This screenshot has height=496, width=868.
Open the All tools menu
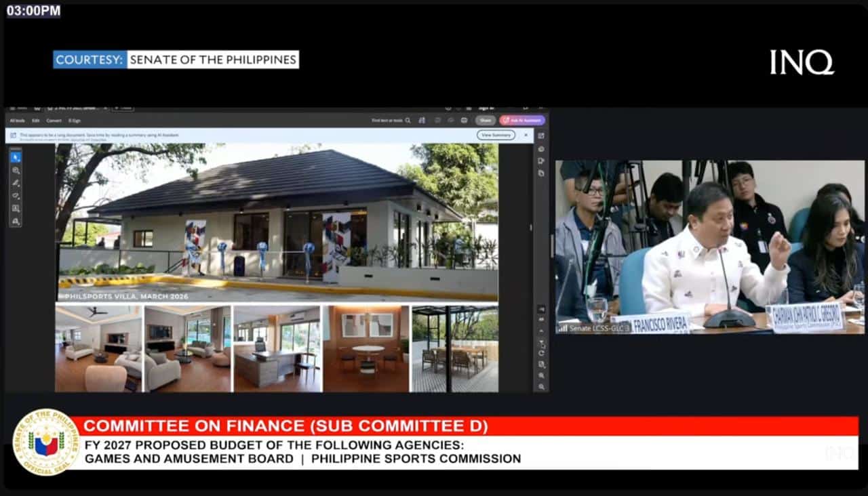coord(17,121)
